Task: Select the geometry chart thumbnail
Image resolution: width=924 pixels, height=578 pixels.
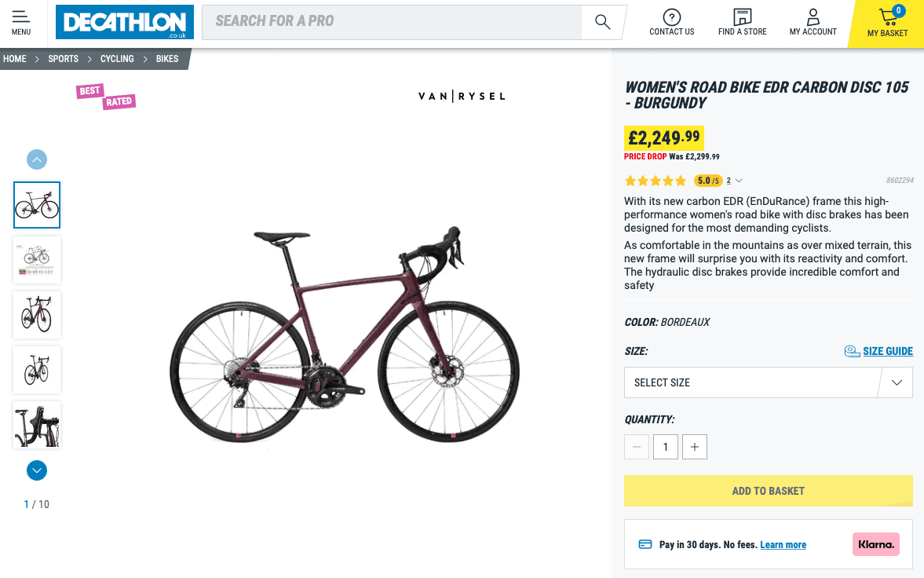Action: 37,260
